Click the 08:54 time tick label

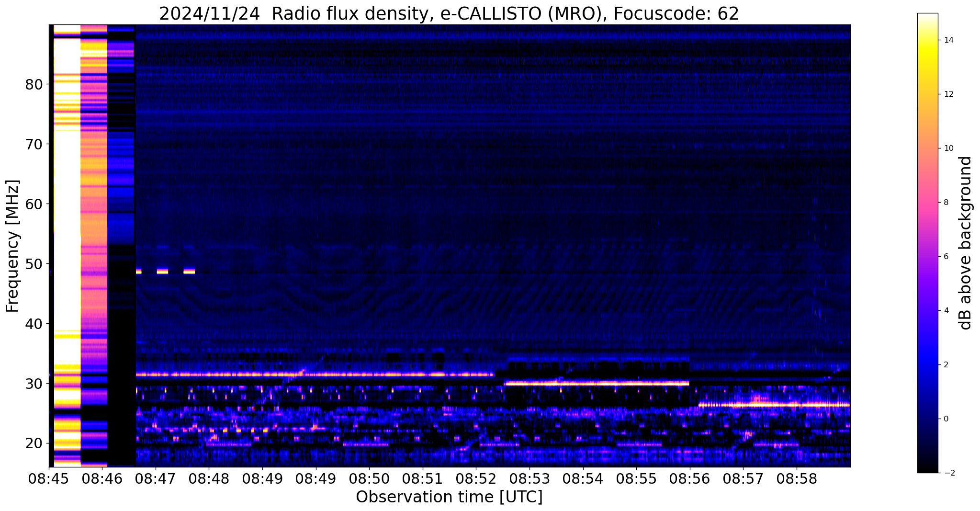point(583,479)
